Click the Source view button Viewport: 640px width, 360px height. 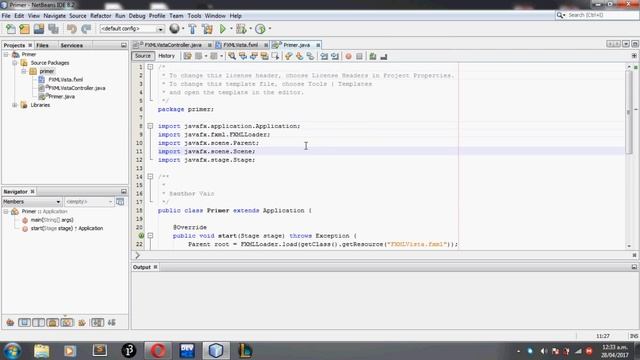pyautogui.click(x=142, y=56)
